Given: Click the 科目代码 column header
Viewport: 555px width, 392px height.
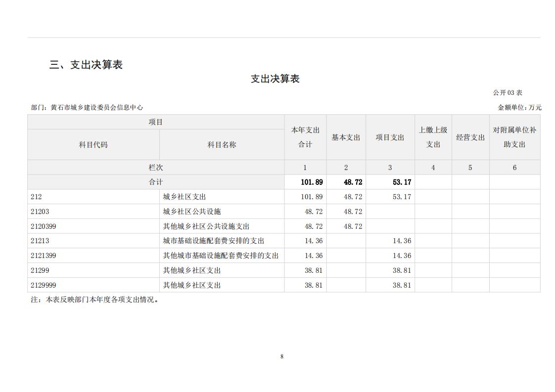Looking at the screenshot, I should (x=93, y=145).
